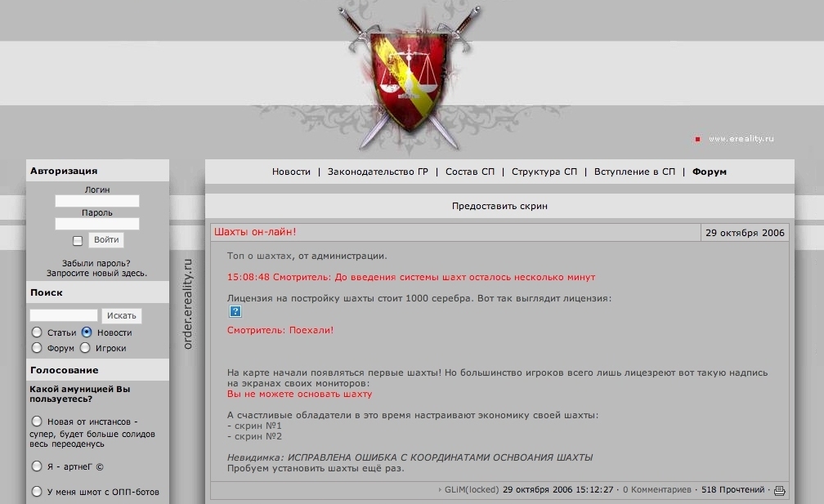
Task: Click the 518 Прочтений counter
Action: click(732, 490)
